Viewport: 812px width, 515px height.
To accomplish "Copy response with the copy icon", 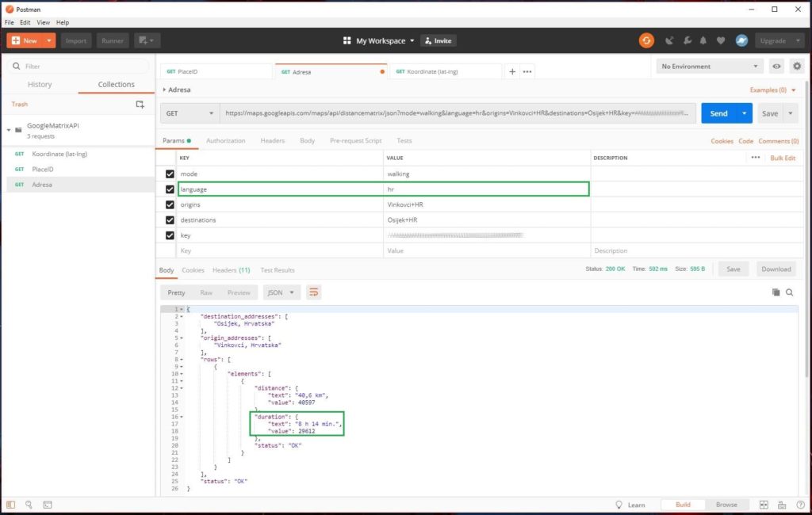I will 776,292.
